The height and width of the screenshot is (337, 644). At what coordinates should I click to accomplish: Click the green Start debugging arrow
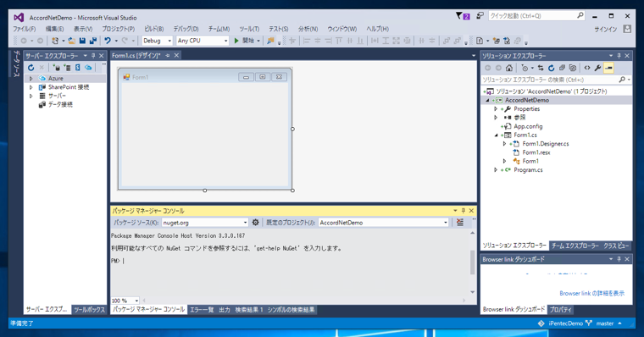coord(236,41)
